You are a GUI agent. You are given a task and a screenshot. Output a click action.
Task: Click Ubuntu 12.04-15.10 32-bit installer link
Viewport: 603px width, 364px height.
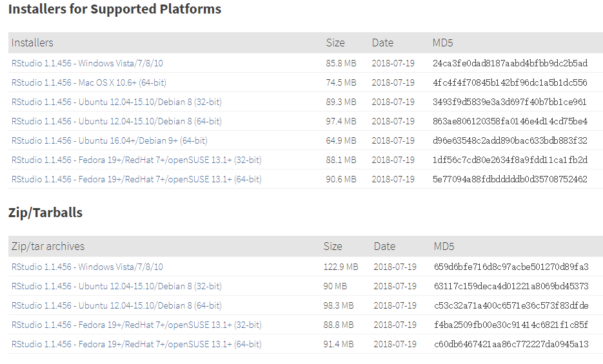(116, 102)
